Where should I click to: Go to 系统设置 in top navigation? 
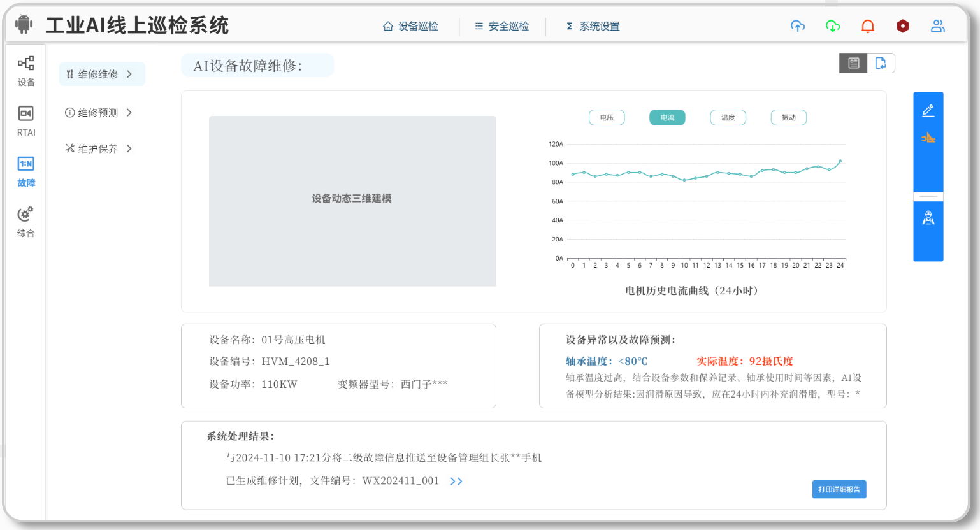coord(593,26)
